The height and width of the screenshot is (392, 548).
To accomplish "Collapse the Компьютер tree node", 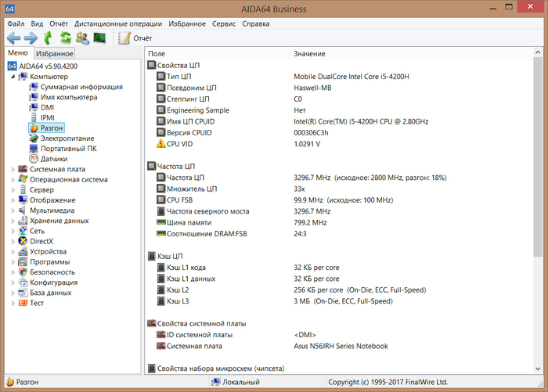I will click(x=13, y=77).
